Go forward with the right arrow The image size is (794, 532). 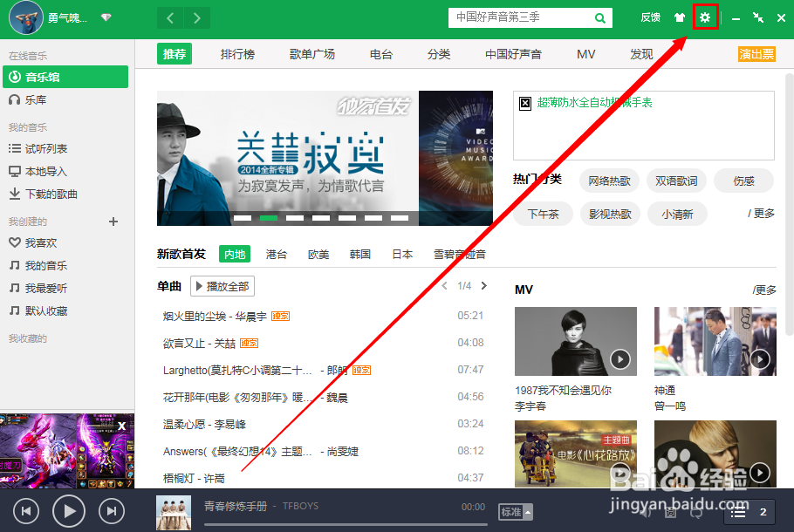pos(197,18)
